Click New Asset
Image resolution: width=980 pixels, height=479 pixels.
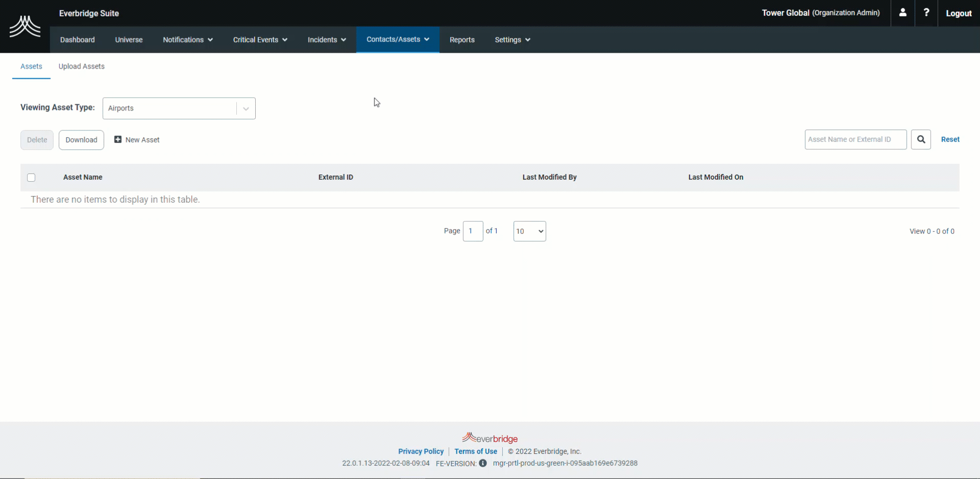point(137,140)
